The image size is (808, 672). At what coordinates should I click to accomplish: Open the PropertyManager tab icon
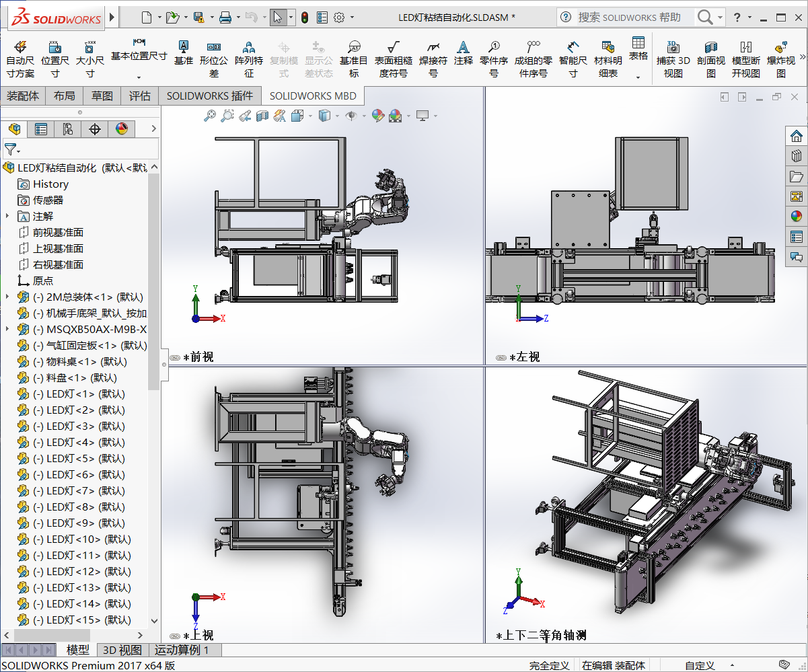(41, 128)
